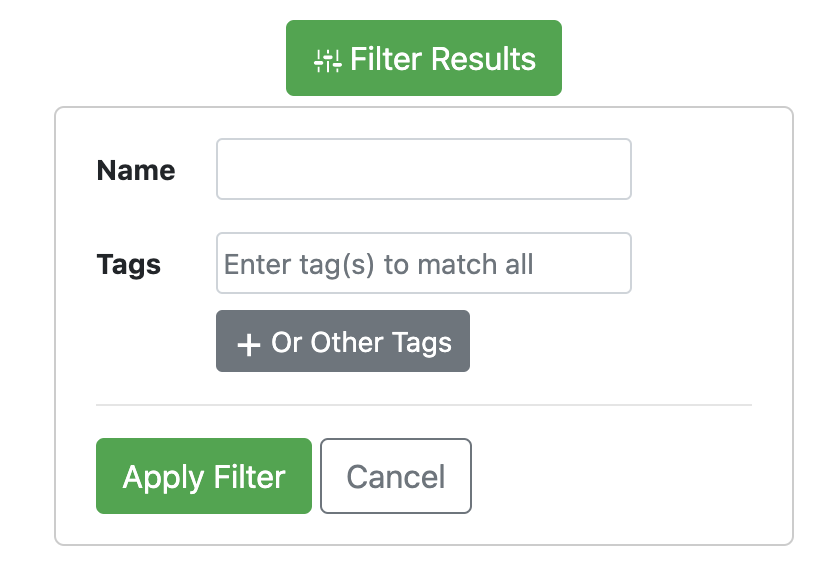Click the plus icon on Or Other Tags

click(249, 345)
